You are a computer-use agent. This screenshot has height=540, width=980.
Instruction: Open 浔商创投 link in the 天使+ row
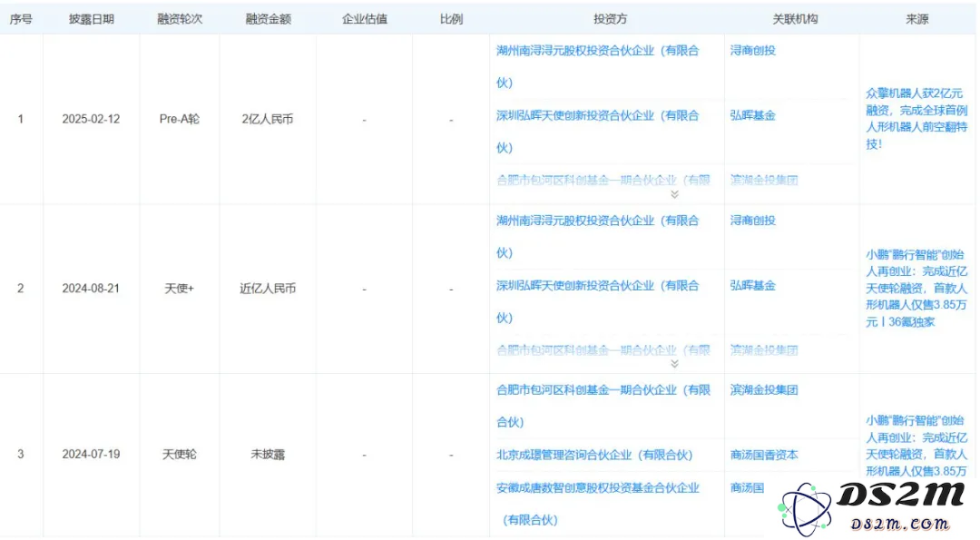753,221
